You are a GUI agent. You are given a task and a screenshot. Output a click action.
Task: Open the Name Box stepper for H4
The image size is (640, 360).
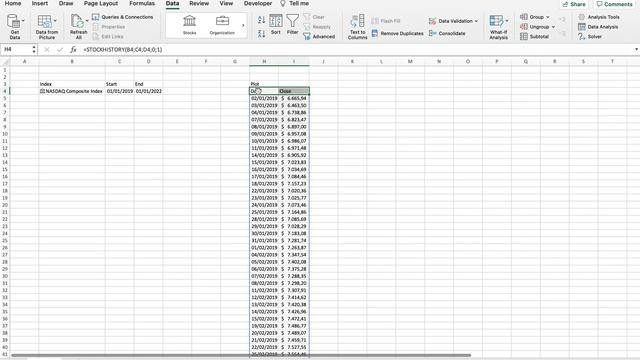(x=34, y=49)
